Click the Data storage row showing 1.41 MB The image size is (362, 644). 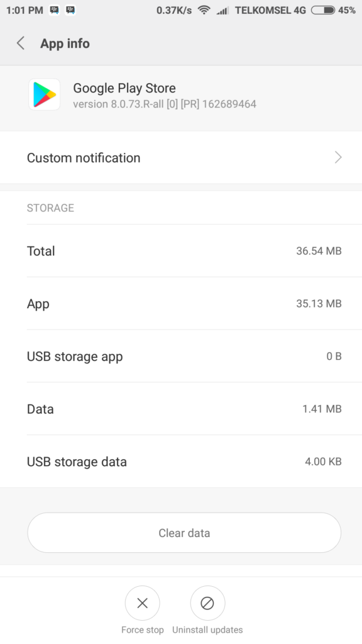(181, 409)
